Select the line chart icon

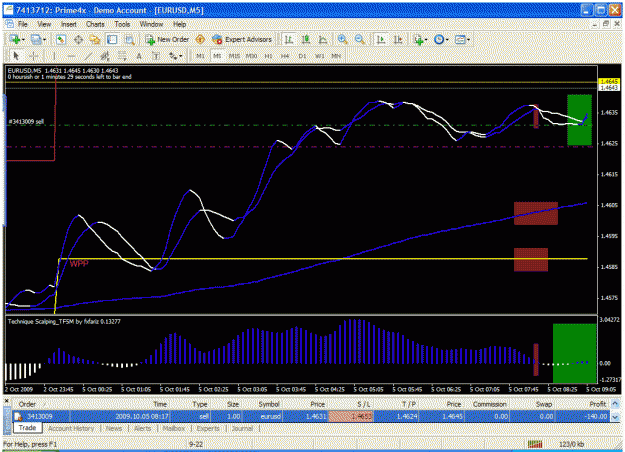coord(323,39)
